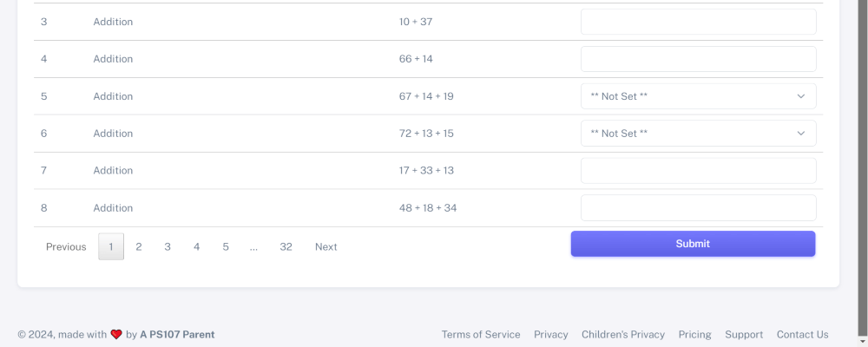Open the answer dropdown for 67 + 14 + 19
Viewport: 868px width, 347px height.
[698, 96]
